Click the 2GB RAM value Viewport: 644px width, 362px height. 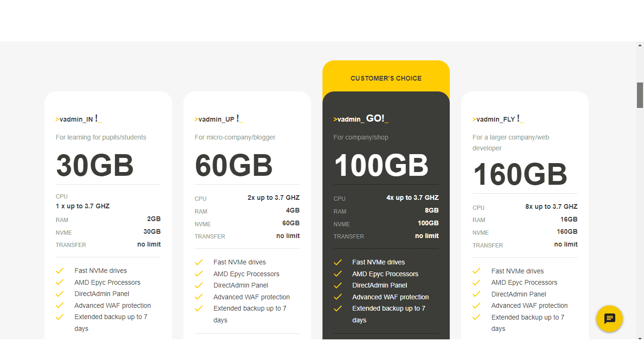click(154, 219)
